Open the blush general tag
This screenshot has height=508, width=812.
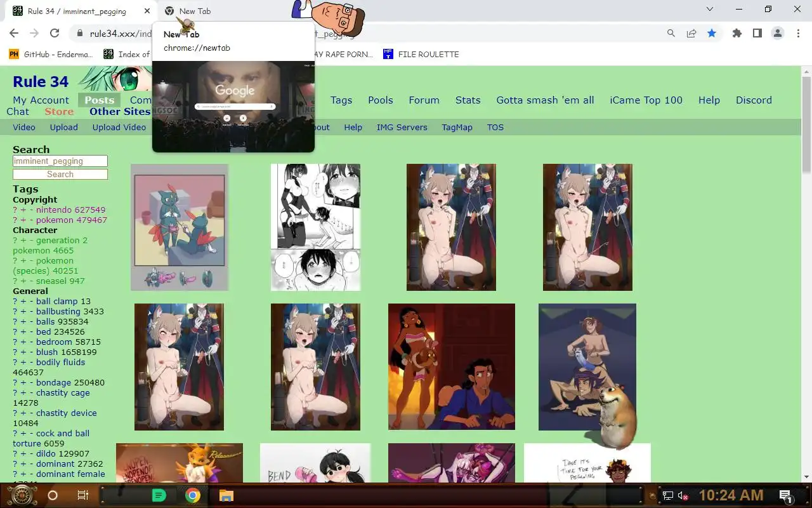click(x=47, y=352)
